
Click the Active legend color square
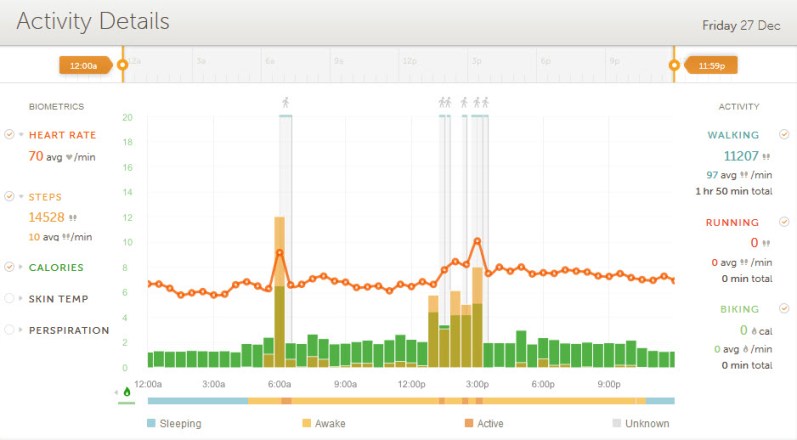point(469,424)
